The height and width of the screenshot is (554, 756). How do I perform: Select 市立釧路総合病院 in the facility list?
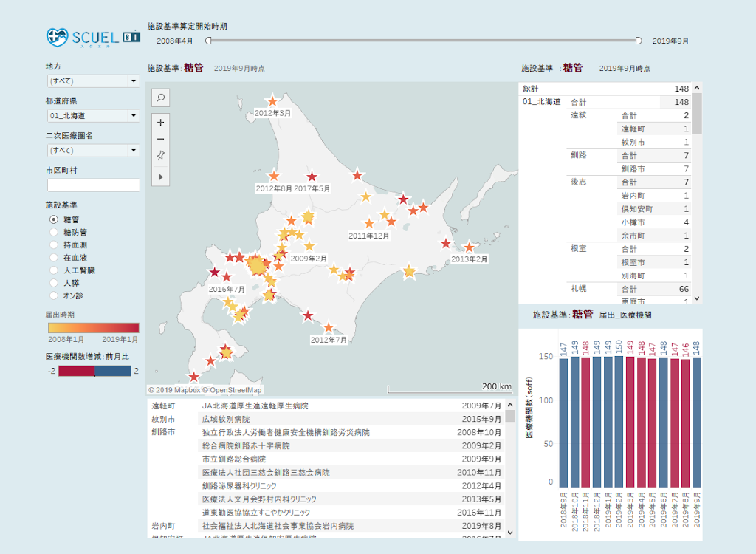click(x=233, y=459)
